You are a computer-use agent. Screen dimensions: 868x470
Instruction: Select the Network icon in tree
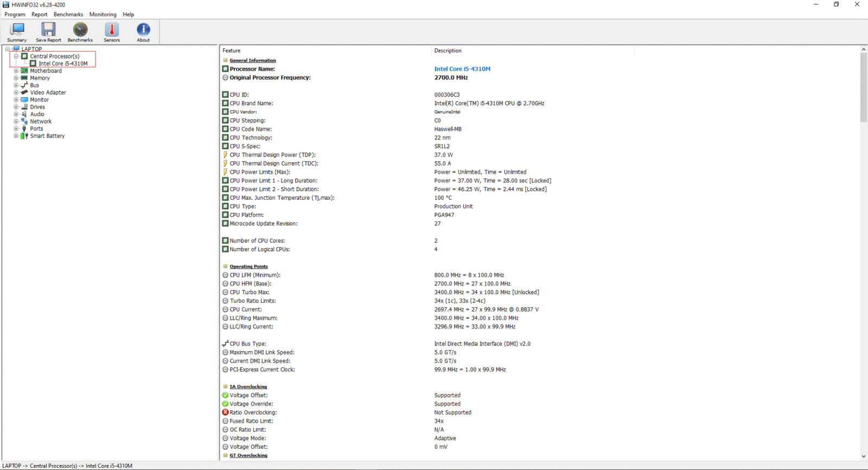24,122
